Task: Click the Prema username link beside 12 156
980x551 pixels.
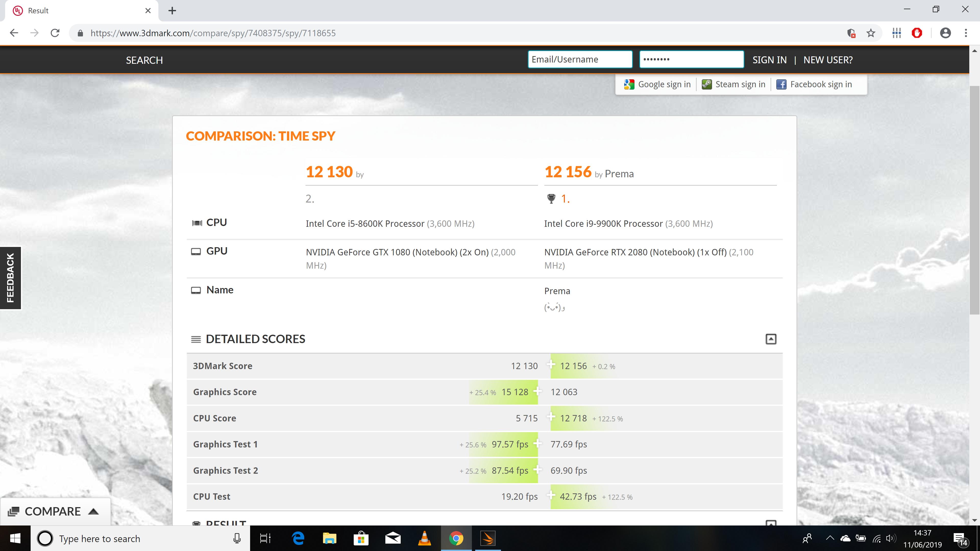Action: coord(619,174)
